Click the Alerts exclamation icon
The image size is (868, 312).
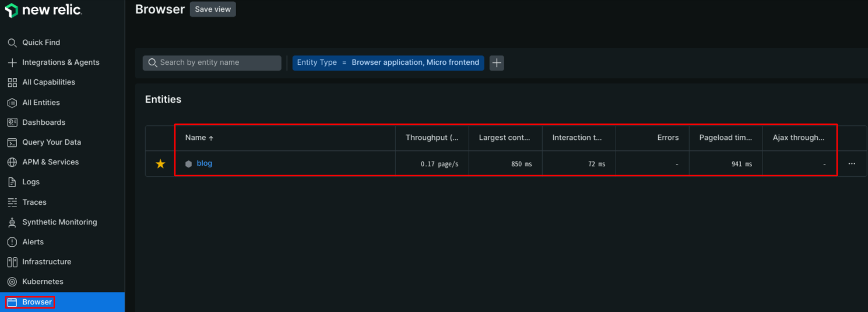click(x=12, y=242)
